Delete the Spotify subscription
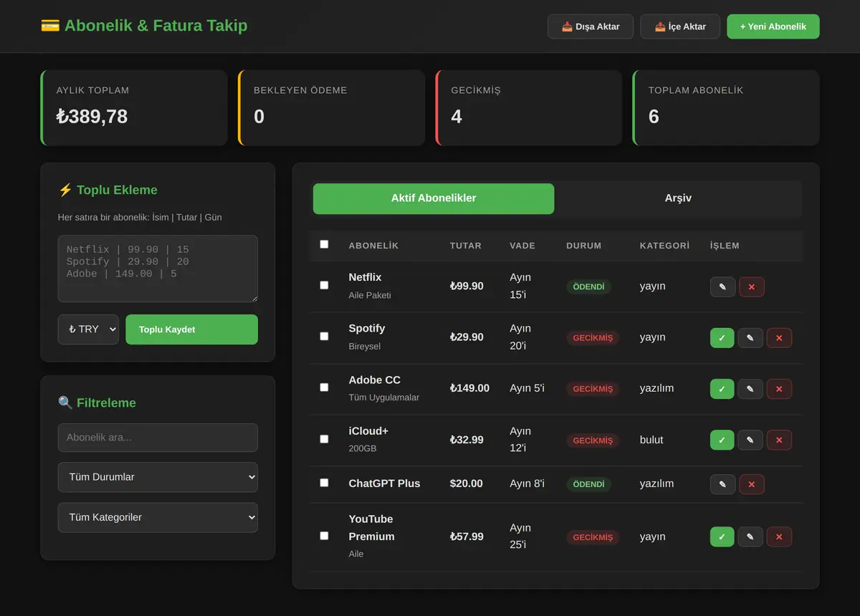860x616 pixels. pyautogui.click(x=779, y=338)
